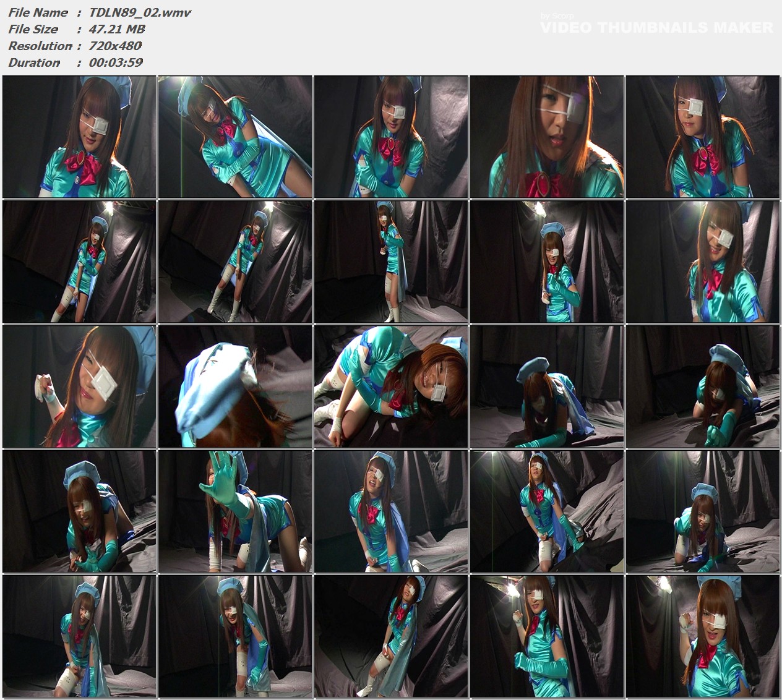Open third thumbnail in the top row
Viewport: 782px width, 700px height.
(391, 137)
